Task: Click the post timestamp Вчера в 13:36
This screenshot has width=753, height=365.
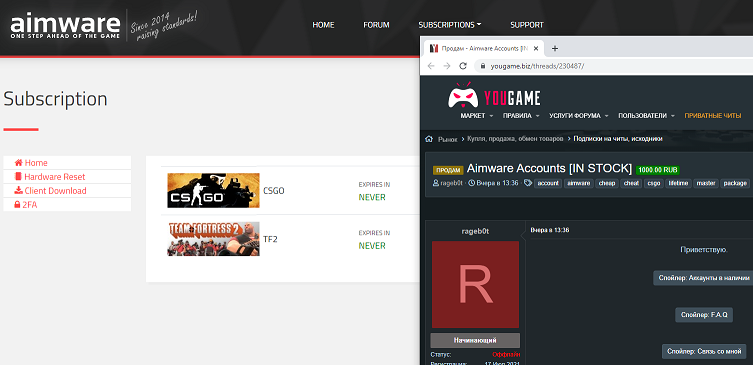Action: 550,230
